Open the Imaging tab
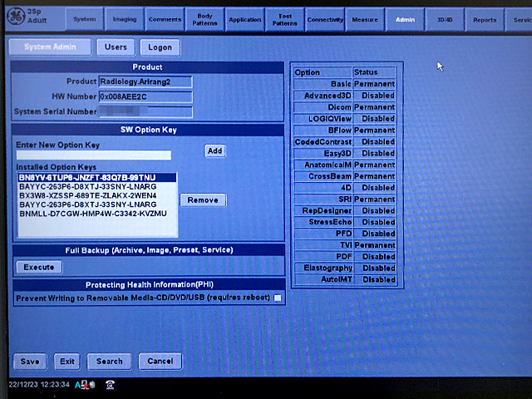Screen dimensions: 532x399 point(125,19)
